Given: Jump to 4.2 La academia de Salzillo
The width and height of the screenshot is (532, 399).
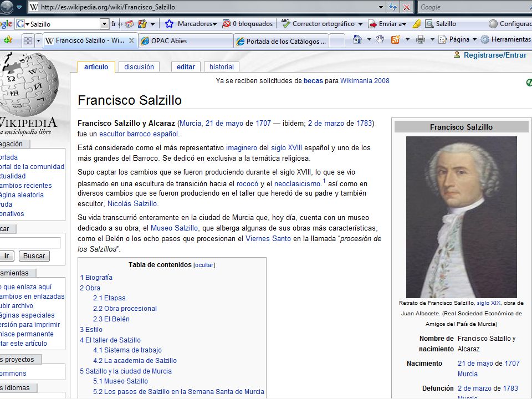Looking at the screenshot, I should click(135, 360).
